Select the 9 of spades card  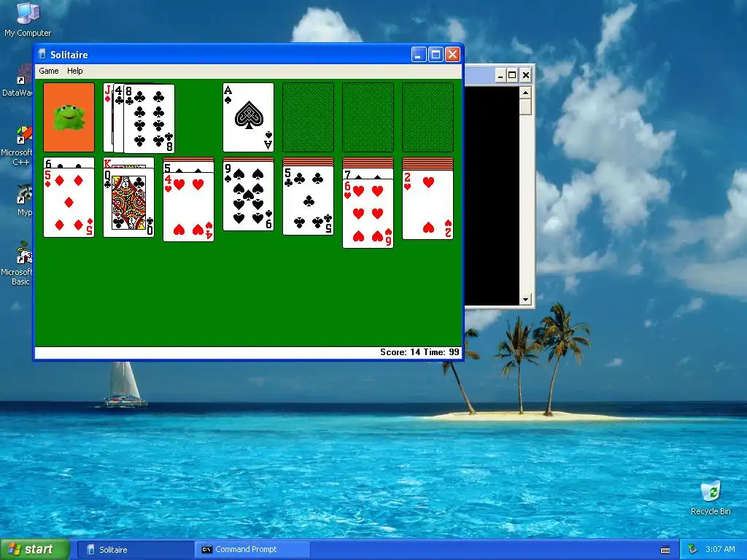(248, 196)
